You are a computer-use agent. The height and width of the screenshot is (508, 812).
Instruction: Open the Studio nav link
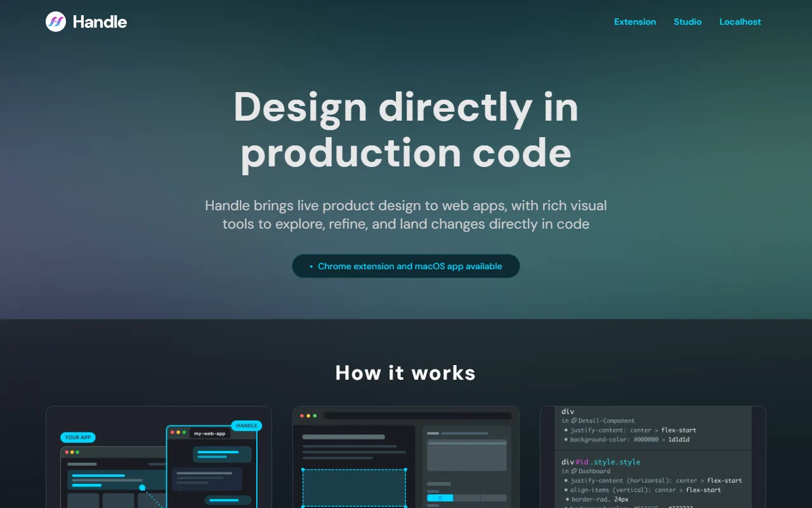(x=688, y=22)
